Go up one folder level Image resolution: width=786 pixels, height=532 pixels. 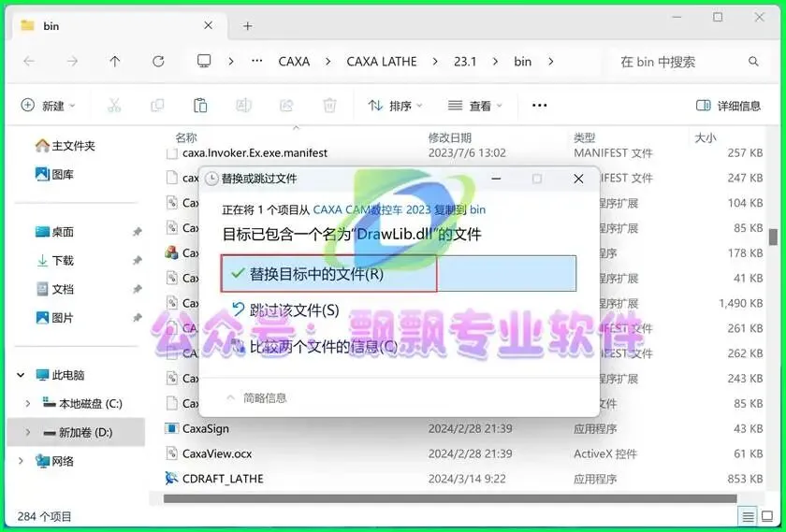pyautogui.click(x=115, y=62)
